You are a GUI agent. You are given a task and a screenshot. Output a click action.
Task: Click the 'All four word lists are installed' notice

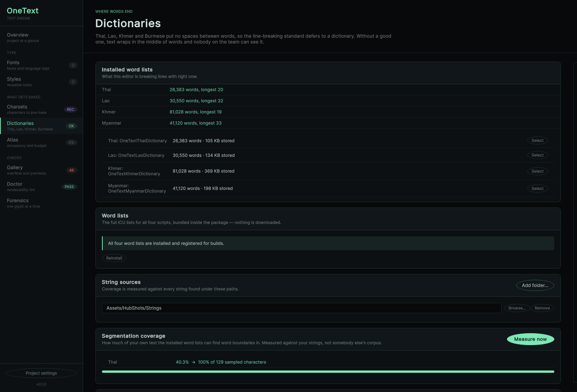[x=328, y=243]
